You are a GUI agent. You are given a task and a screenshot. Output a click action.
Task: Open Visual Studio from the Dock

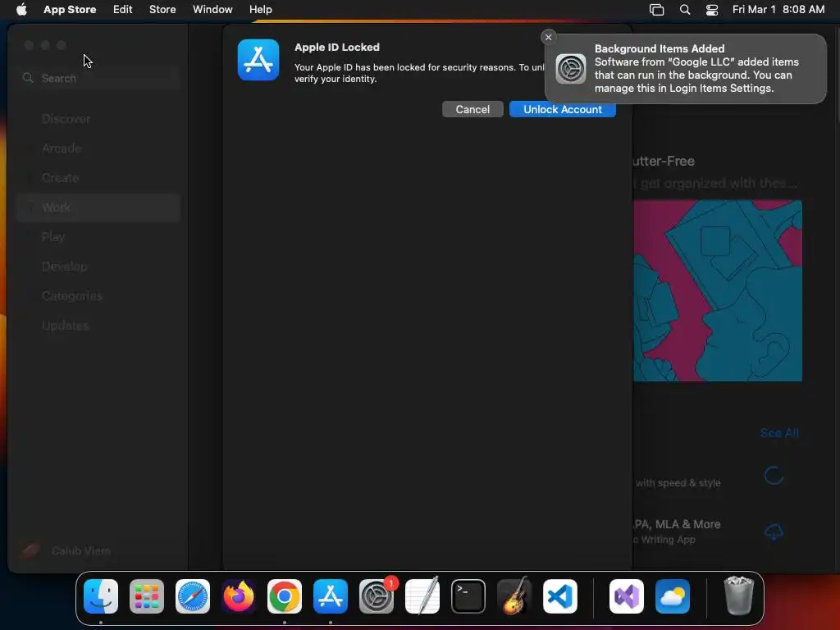click(x=627, y=596)
